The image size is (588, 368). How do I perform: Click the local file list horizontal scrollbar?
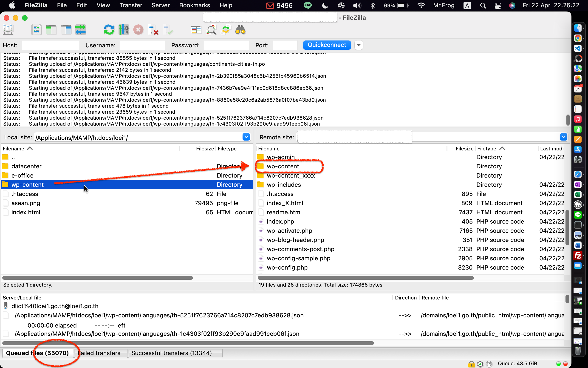(98, 278)
